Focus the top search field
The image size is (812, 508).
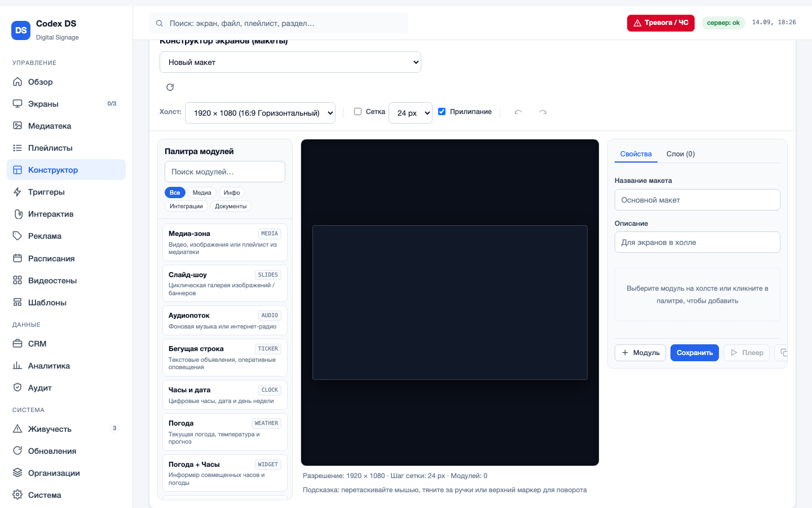(279, 23)
